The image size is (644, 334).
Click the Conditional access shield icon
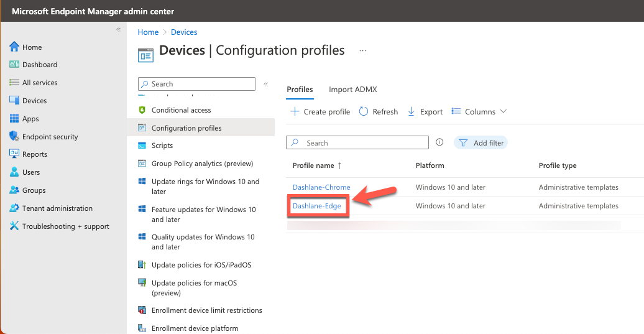[142, 109]
